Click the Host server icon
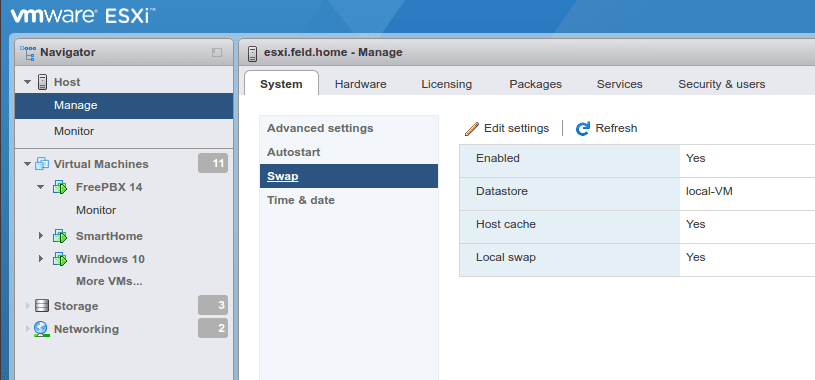The height and width of the screenshot is (380, 815). tap(43, 82)
